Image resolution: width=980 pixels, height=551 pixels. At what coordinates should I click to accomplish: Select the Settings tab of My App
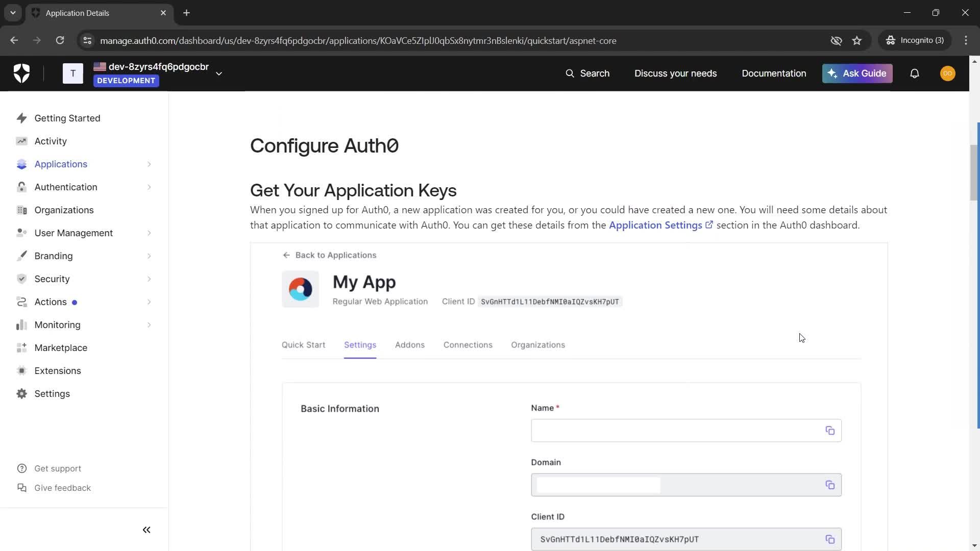(x=360, y=345)
